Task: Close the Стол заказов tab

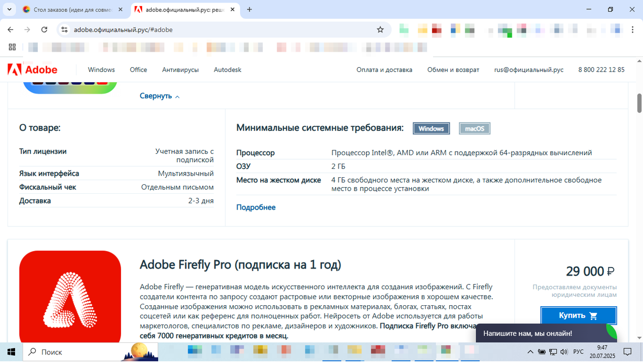Action: coord(121,10)
